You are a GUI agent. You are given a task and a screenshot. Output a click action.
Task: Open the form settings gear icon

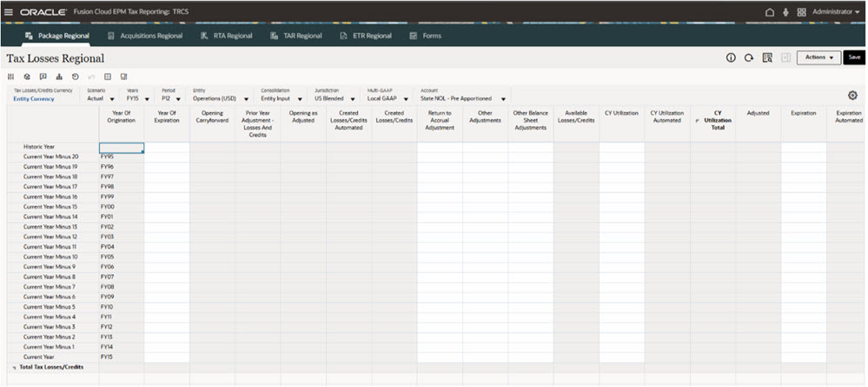(853, 96)
